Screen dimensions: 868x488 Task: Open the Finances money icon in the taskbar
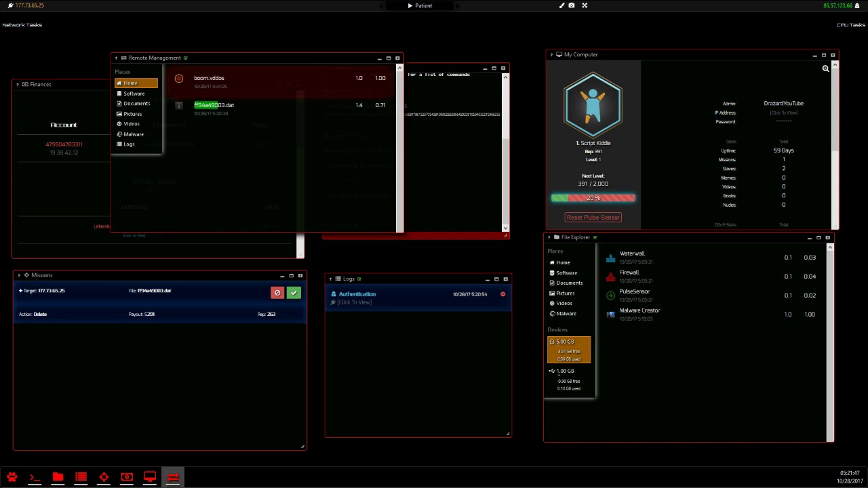tap(127, 477)
